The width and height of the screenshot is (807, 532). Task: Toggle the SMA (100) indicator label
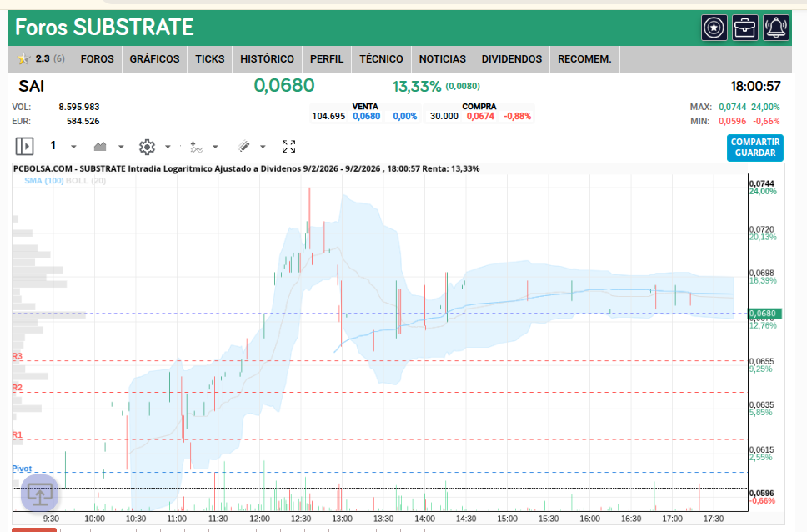click(x=44, y=181)
